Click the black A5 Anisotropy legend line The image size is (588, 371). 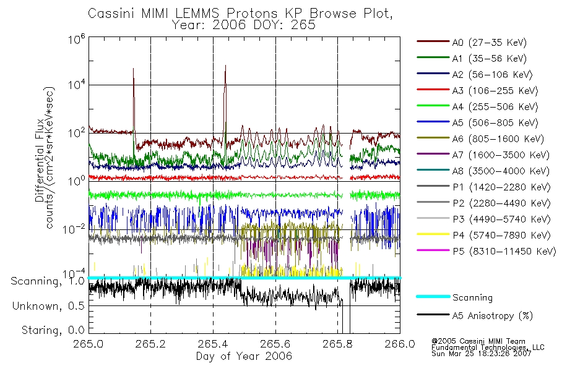coord(433,315)
